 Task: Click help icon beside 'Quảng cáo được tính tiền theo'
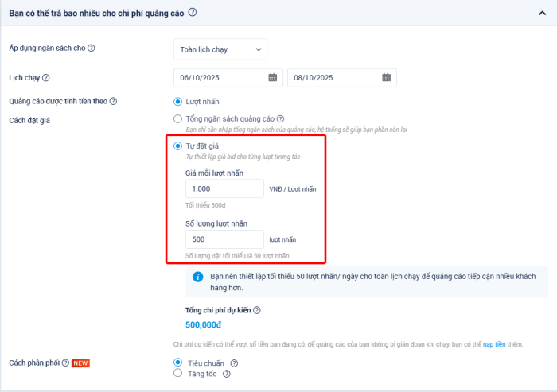pos(113,101)
